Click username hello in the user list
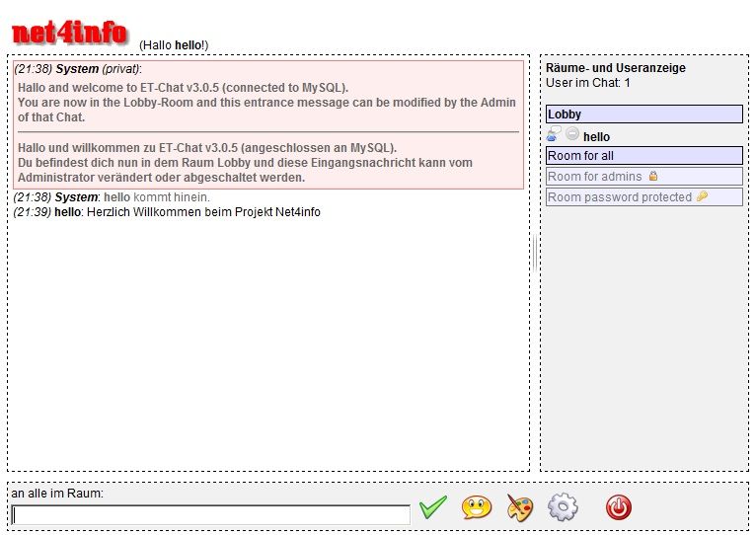The width and height of the screenshot is (756, 535). tap(597, 137)
